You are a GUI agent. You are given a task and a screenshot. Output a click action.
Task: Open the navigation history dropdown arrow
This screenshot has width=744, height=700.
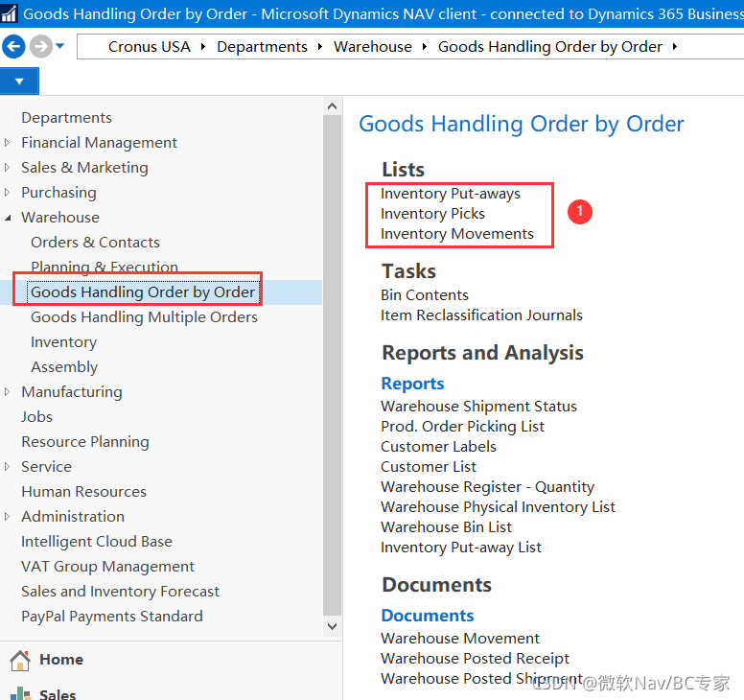[x=59, y=46]
